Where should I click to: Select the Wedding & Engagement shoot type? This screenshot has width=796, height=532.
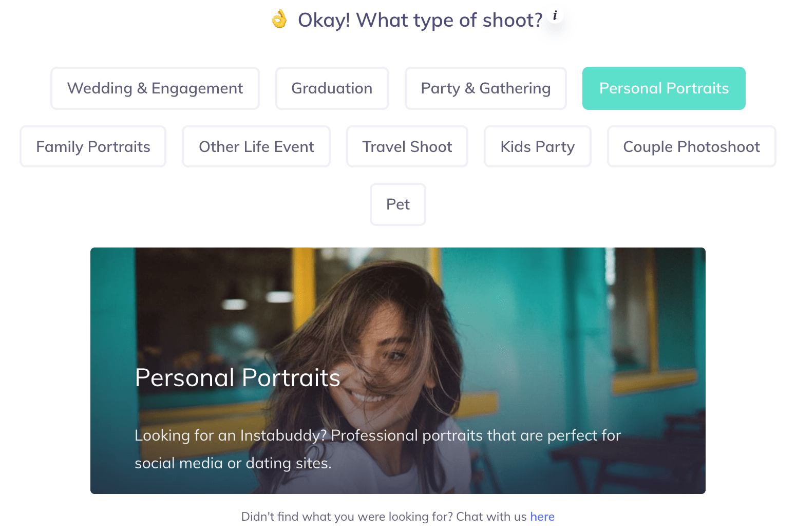tap(155, 88)
